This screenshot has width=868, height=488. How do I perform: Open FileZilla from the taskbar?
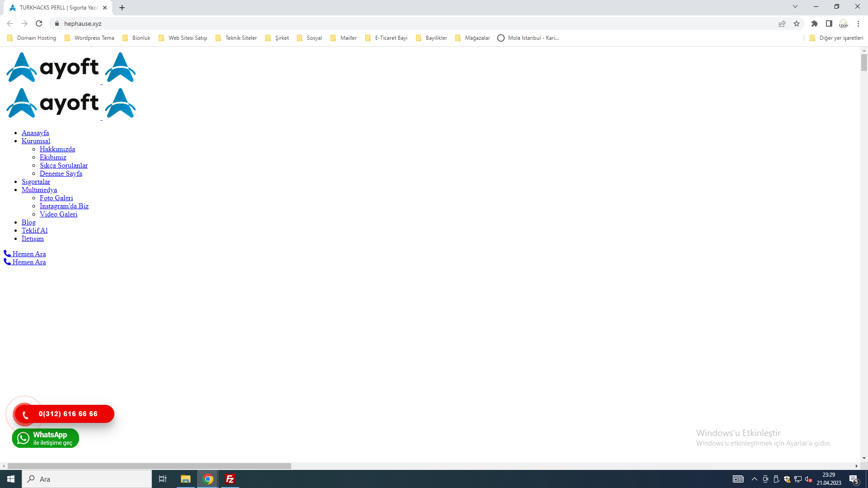tap(230, 479)
